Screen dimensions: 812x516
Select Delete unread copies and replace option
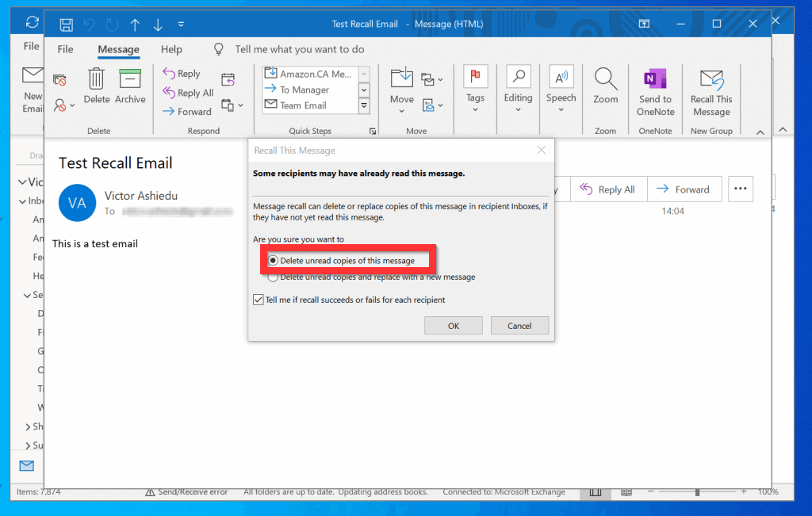pyautogui.click(x=274, y=277)
